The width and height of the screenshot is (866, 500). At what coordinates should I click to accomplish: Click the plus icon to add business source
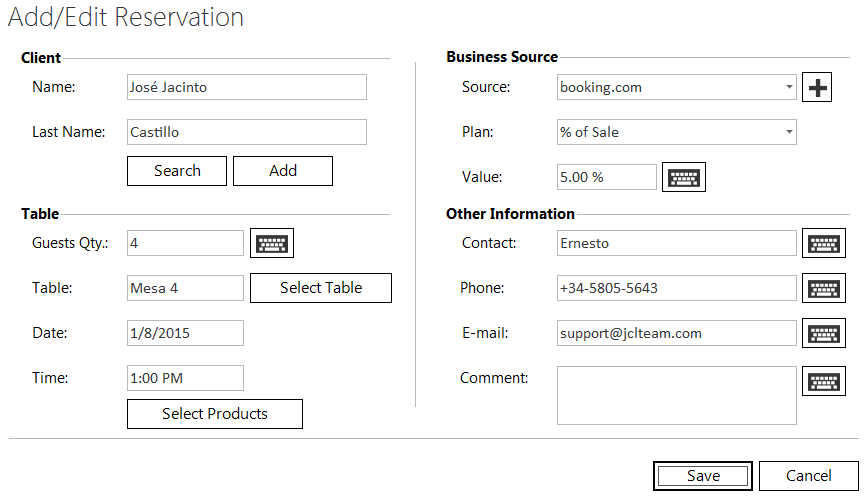point(818,88)
